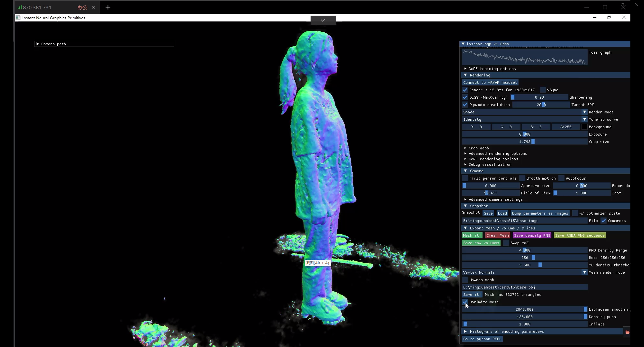The image size is (644, 347).
Task: Click the base.obj mesh path field
Action: point(525,287)
